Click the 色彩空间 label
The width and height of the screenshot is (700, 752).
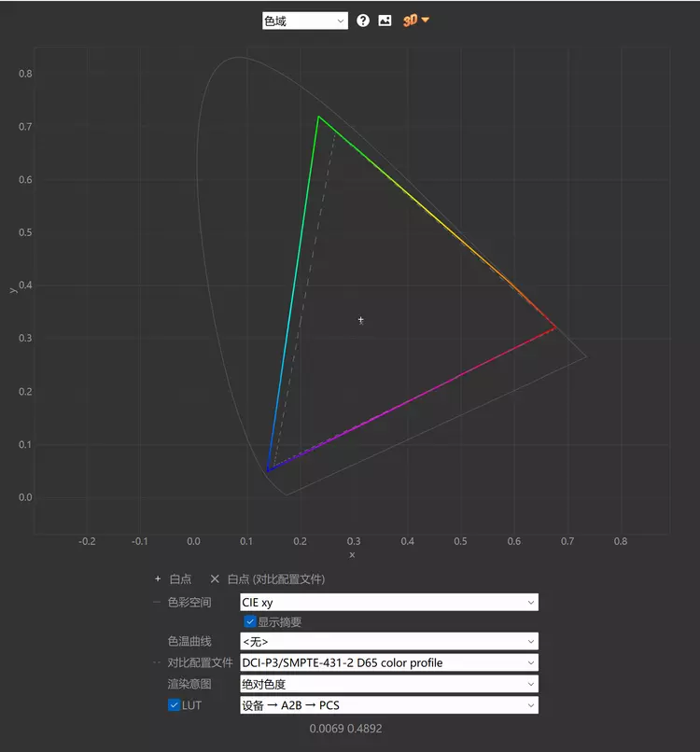[x=189, y=603]
